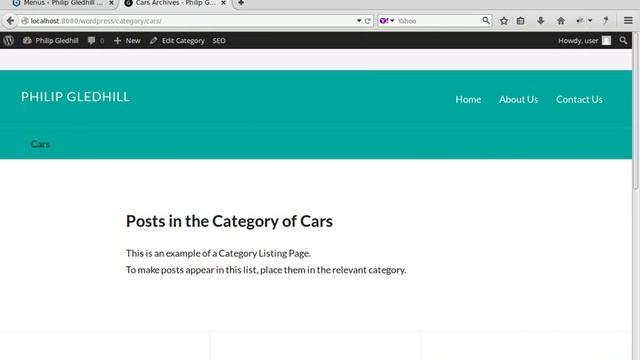
Task: Open the downloads arrow icon
Action: 541,20
